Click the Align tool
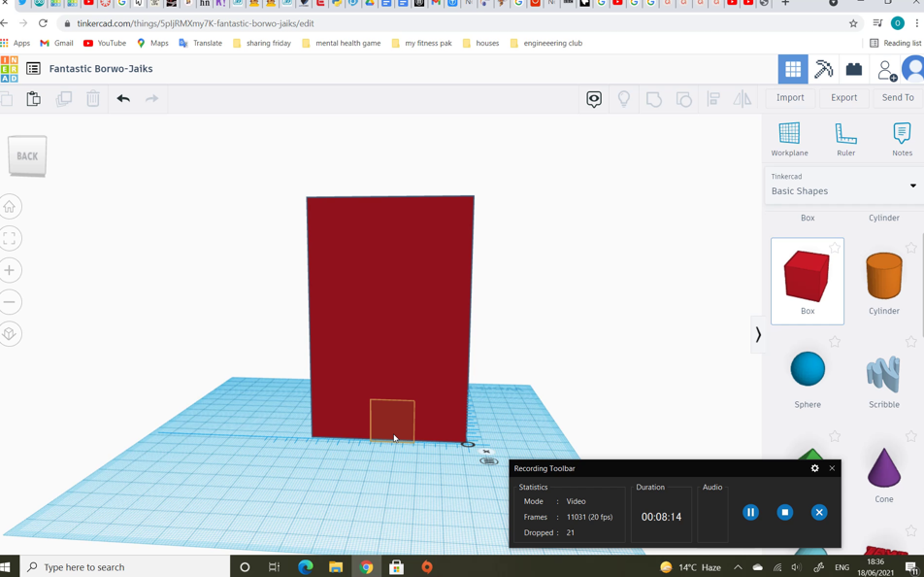Screen dimensions: 924x577 click(713, 98)
